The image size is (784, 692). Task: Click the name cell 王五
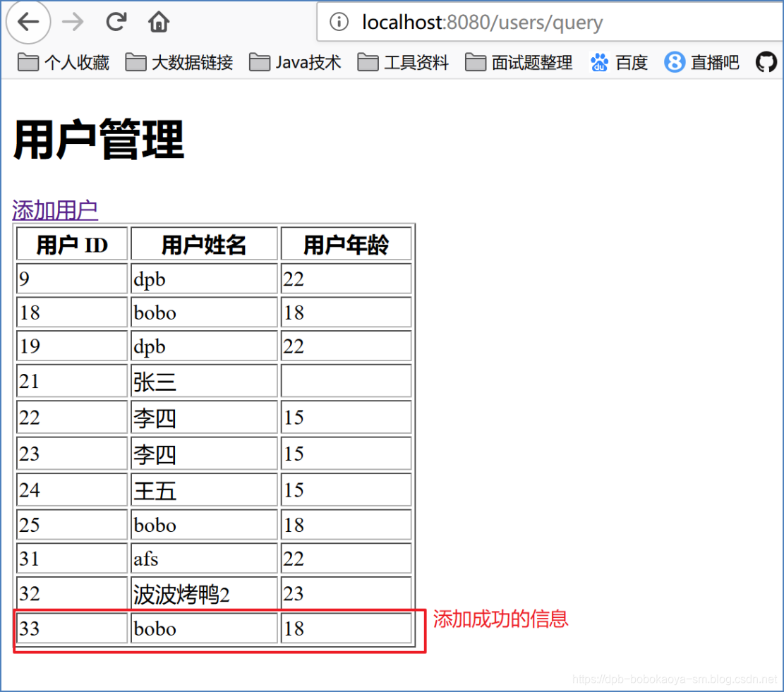pyautogui.click(x=204, y=490)
